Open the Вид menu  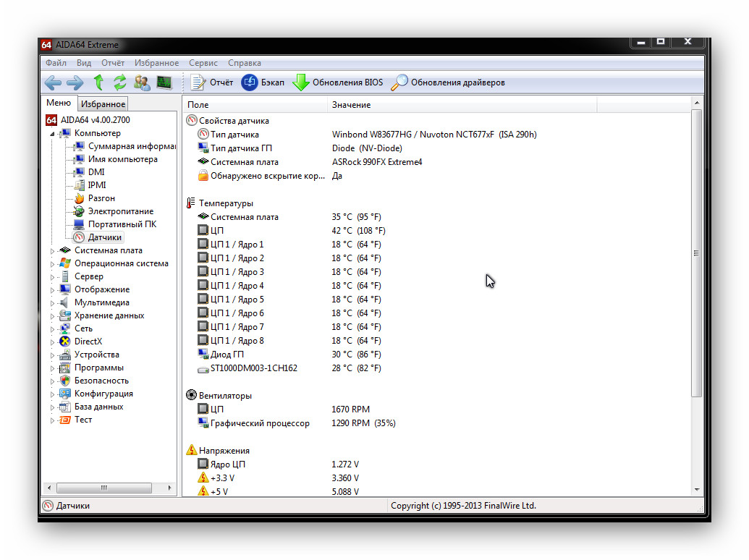tap(84, 63)
